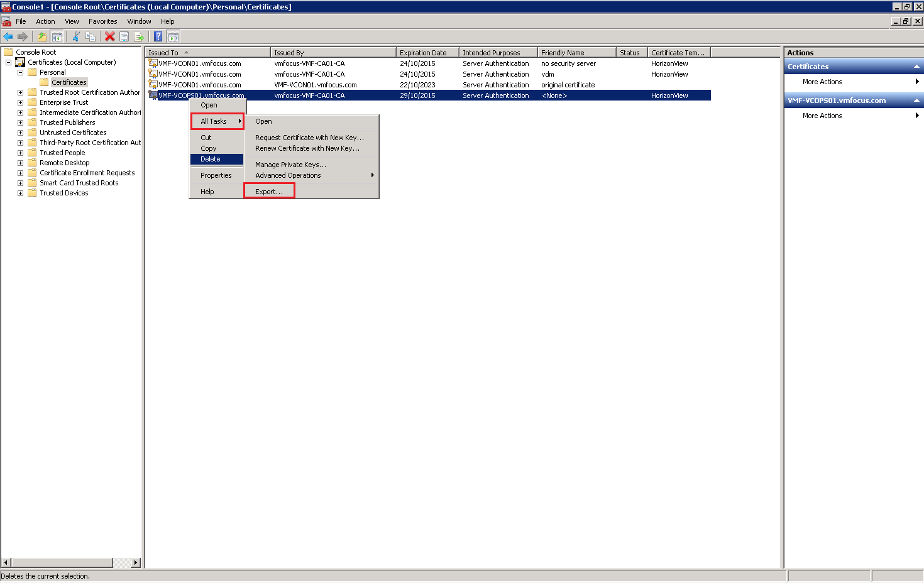The height and width of the screenshot is (583, 924).
Task: Choose Export... from the All Tasks submenu
Action: (x=269, y=192)
